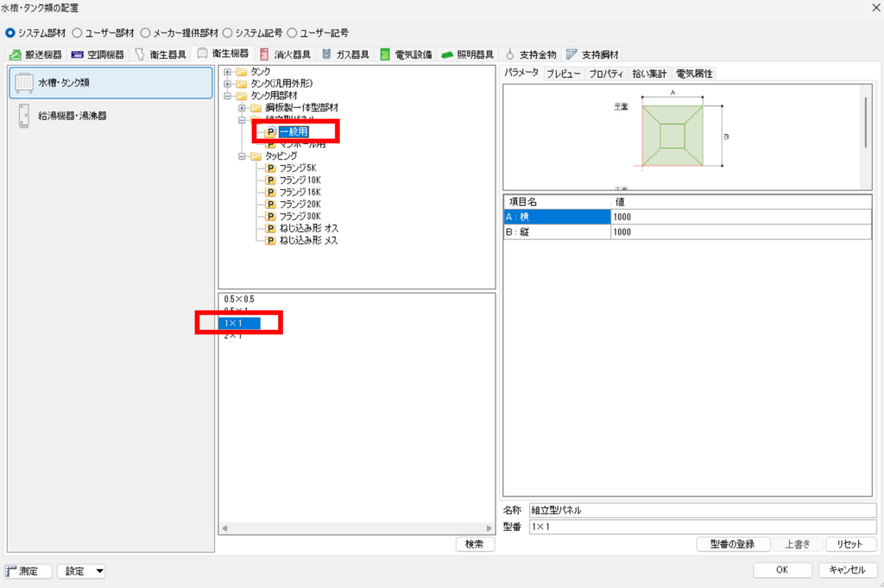Click the P icon beside ねじ込み形 オス
Viewport: 884px width, 588px height.
271,228
